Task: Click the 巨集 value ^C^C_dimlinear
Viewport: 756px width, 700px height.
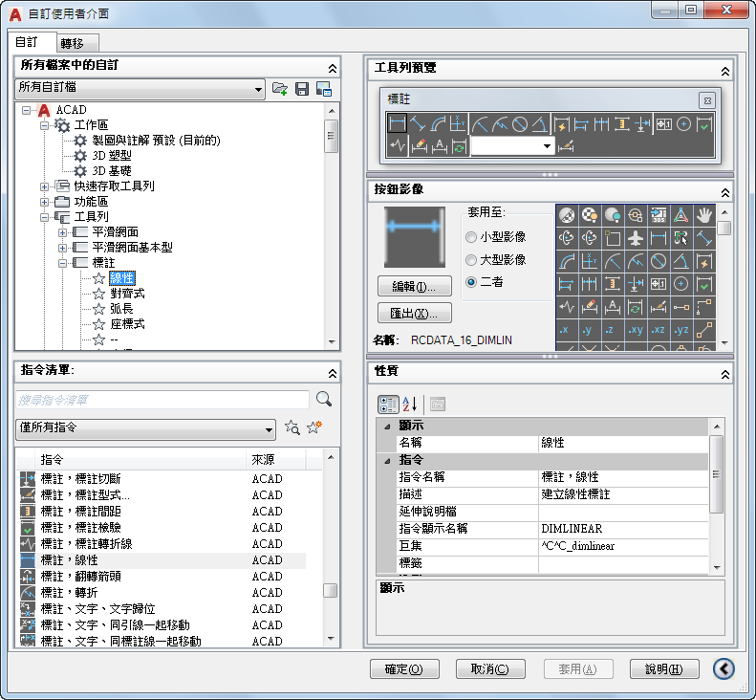Action: click(x=623, y=546)
